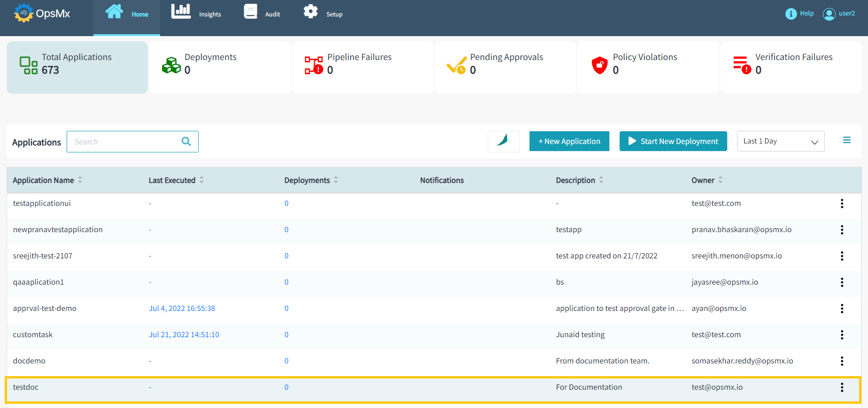Open three-dot menu for customtask row
This screenshot has width=868, height=408.
pyautogui.click(x=842, y=335)
